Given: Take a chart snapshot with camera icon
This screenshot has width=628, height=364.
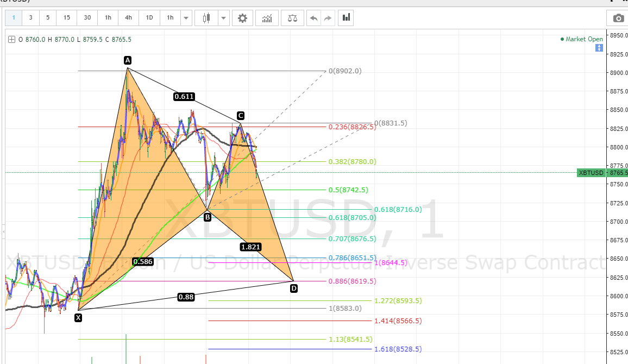Looking at the screenshot, I should [x=618, y=18].
